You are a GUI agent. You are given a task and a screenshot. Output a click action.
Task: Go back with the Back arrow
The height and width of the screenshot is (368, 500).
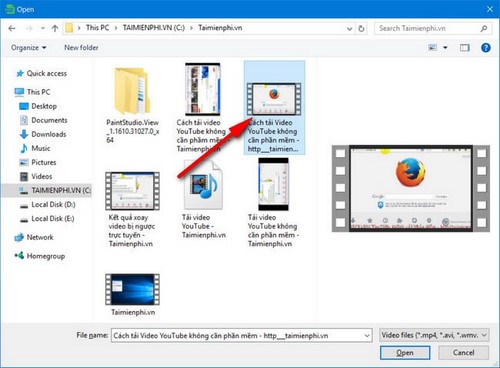[12, 28]
